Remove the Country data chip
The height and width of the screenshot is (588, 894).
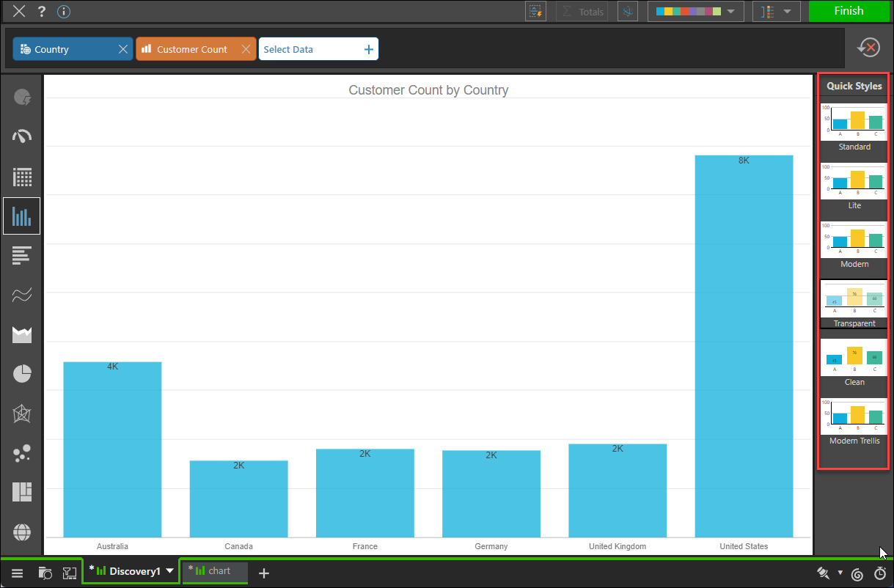click(x=123, y=49)
